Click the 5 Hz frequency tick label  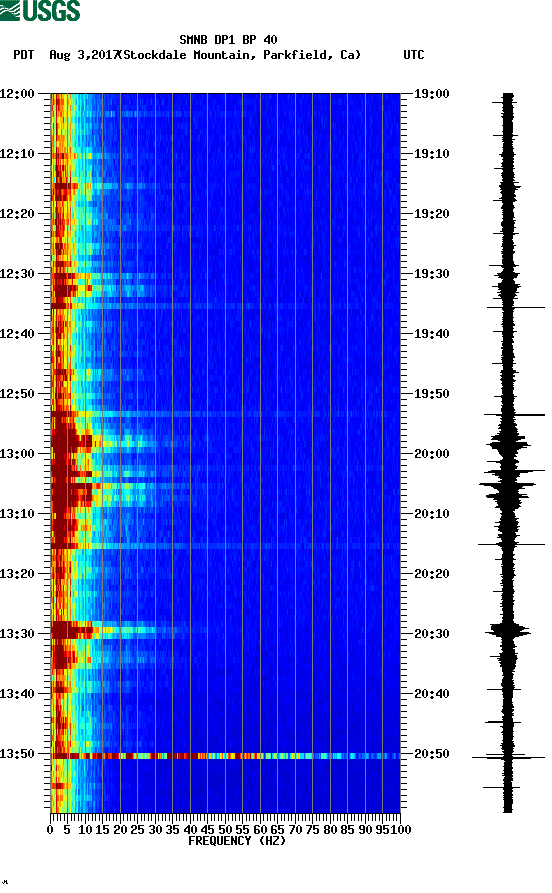[67, 830]
